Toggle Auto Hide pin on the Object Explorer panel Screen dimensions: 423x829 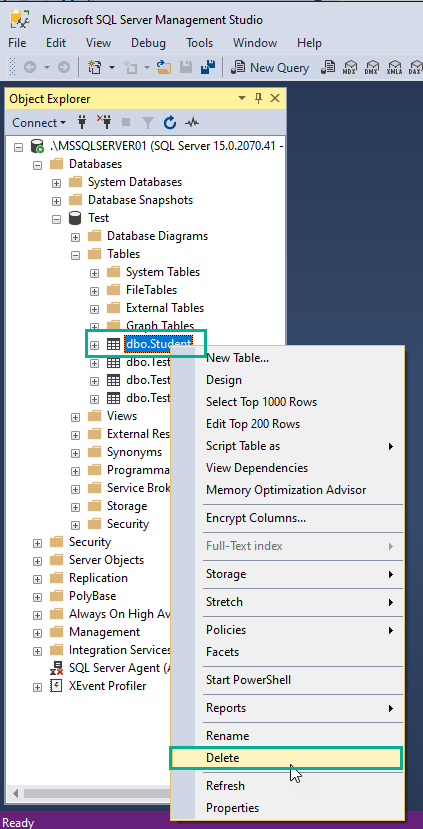259,98
